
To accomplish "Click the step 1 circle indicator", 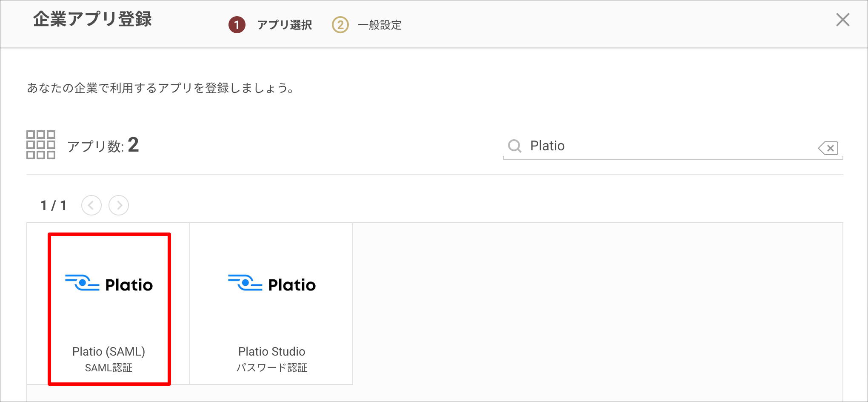I will click(x=237, y=25).
